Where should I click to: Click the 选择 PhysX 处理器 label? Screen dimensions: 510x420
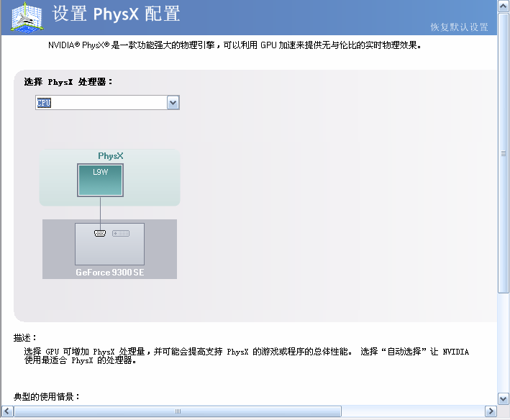pyautogui.click(x=68, y=82)
